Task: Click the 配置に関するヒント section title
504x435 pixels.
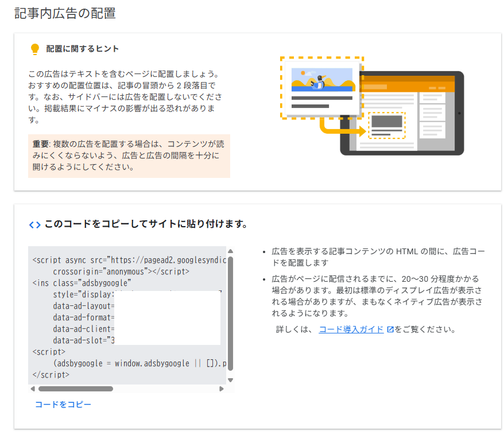Action: tap(83, 49)
